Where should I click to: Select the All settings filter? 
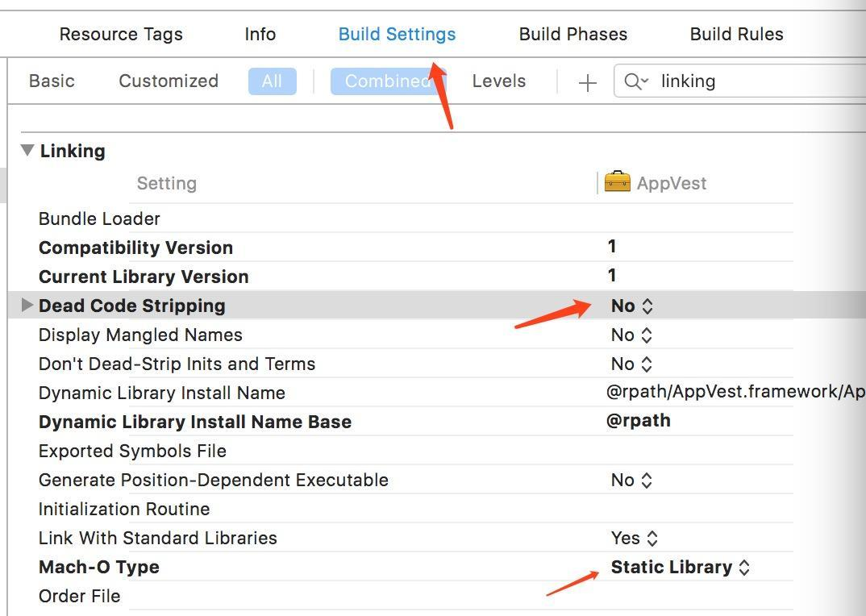point(272,81)
